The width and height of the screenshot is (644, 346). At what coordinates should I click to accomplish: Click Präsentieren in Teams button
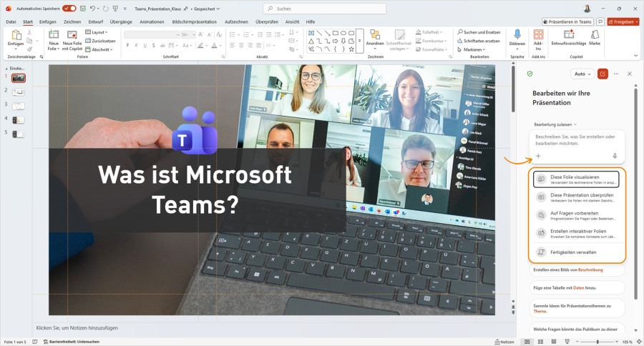tap(567, 21)
